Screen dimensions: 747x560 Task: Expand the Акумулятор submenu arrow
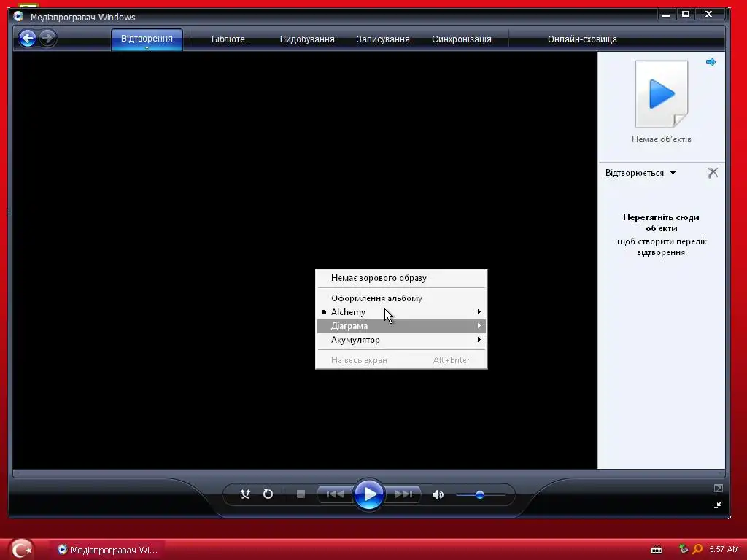click(x=479, y=340)
